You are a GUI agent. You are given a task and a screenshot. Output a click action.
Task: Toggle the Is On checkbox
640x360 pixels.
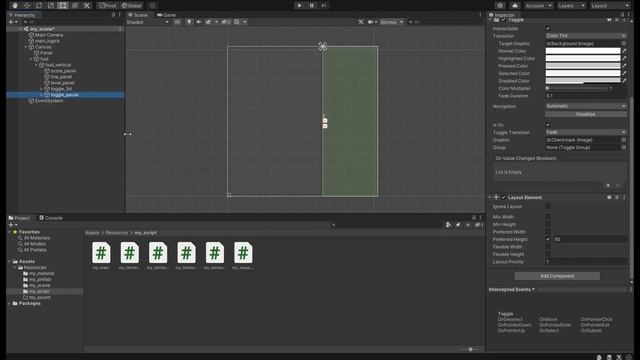pos(548,125)
